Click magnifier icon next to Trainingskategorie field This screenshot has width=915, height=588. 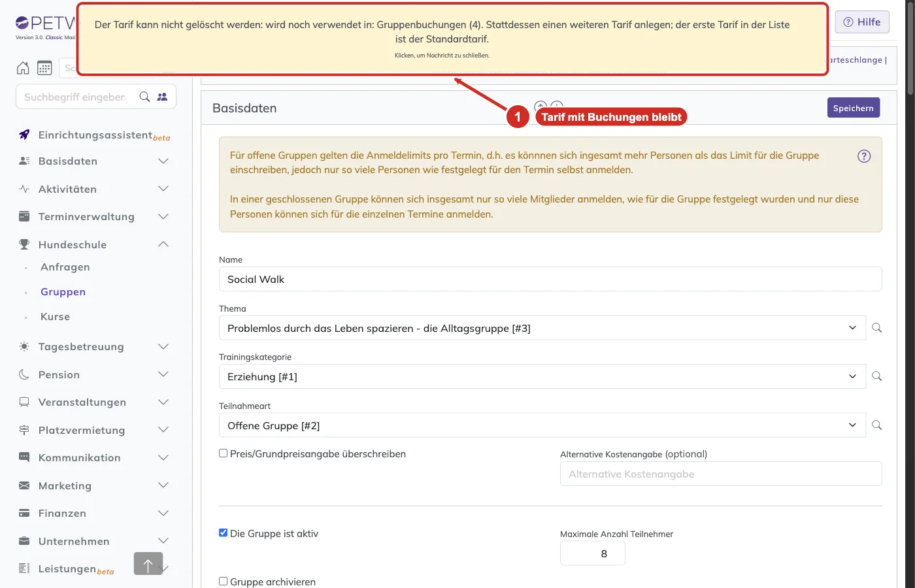pos(877,376)
